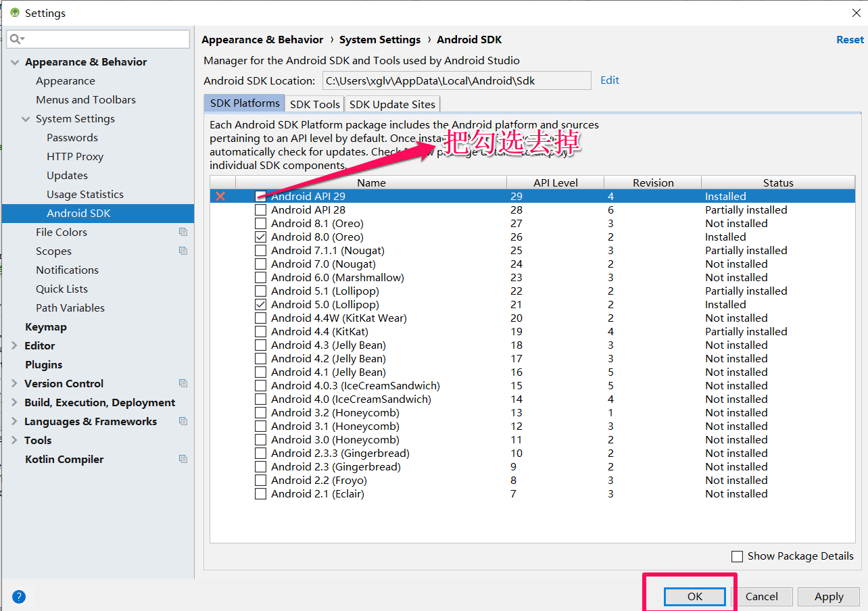
Task: Click the search magnifier icon in settings
Action: pos(16,39)
